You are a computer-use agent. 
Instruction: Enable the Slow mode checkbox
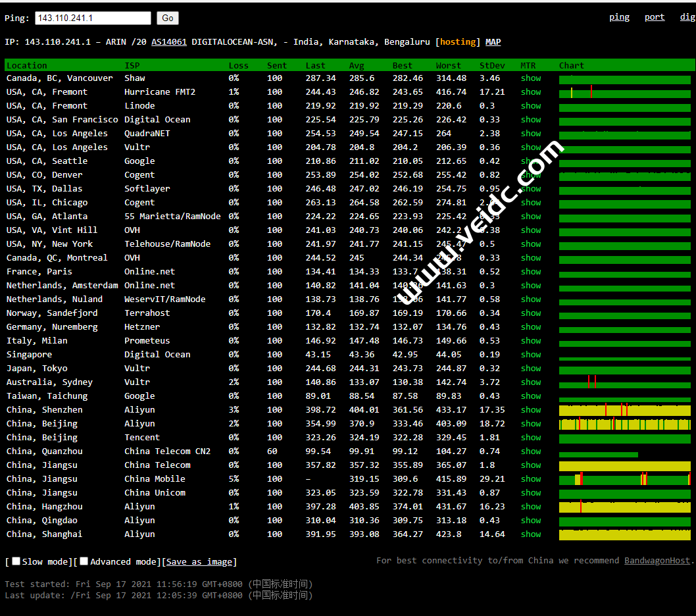click(16, 561)
